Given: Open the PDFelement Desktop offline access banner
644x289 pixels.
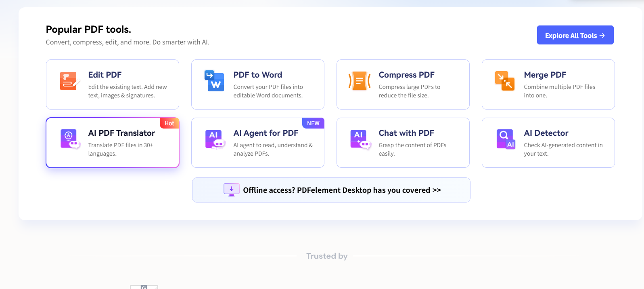Looking at the screenshot, I should tap(341, 190).
